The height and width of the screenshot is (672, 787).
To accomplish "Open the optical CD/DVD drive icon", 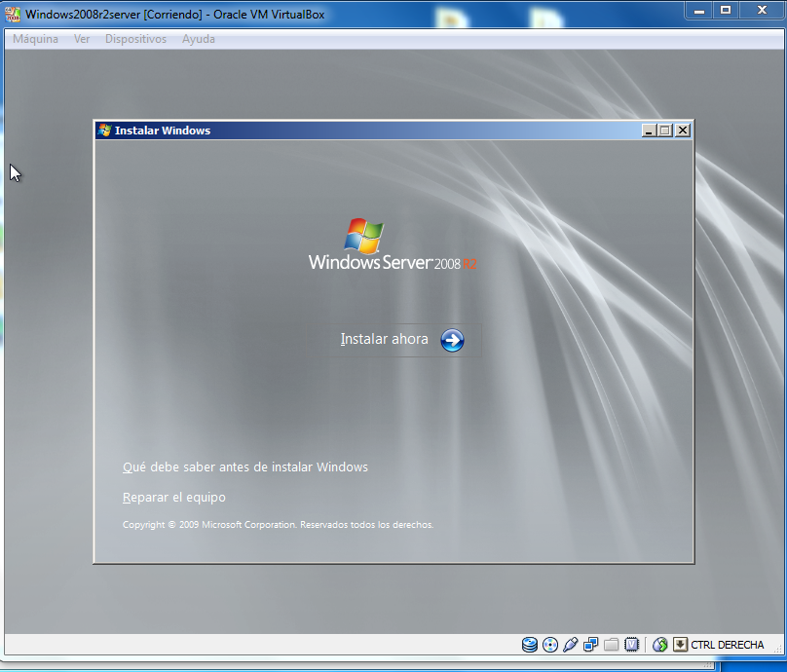I will [x=549, y=645].
